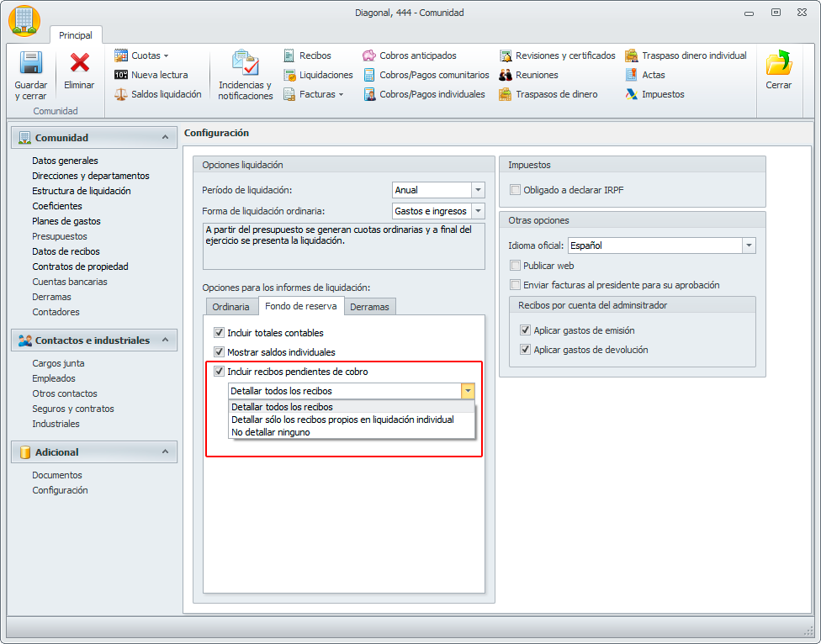The height and width of the screenshot is (644, 821).
Task: Open Configuración under Adicional
Action: [60, 490]
